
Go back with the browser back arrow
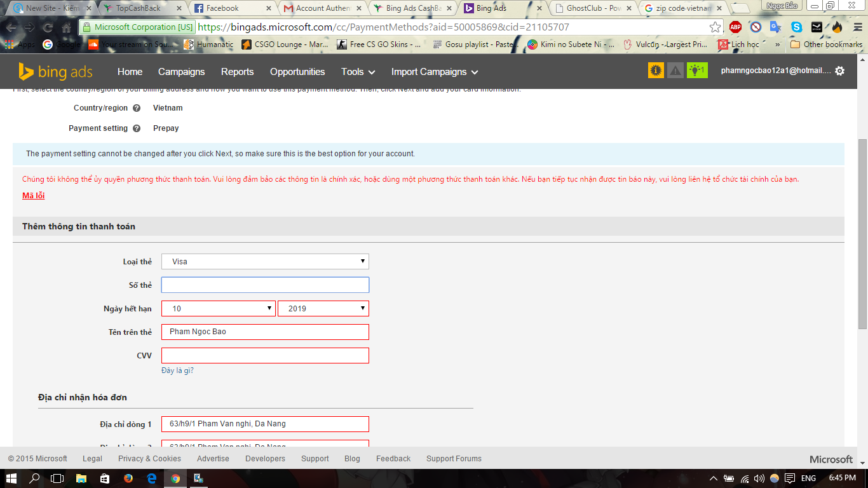click(11, 28)
